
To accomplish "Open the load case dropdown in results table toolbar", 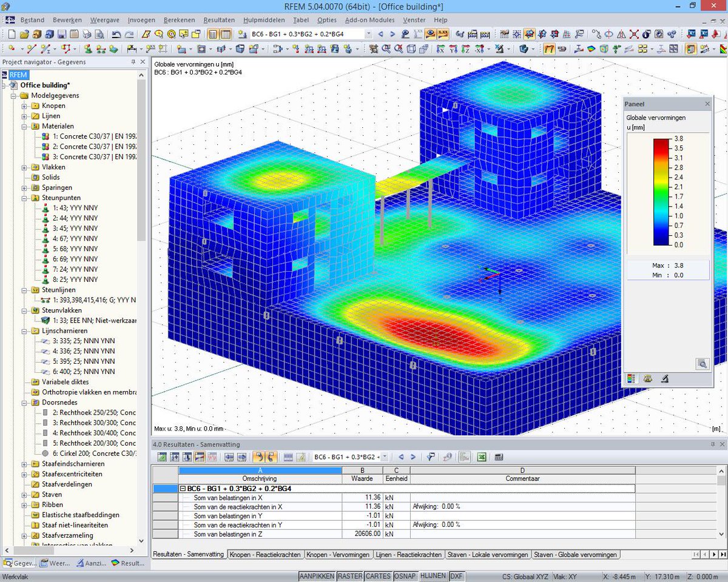I will tap(386, 457).
